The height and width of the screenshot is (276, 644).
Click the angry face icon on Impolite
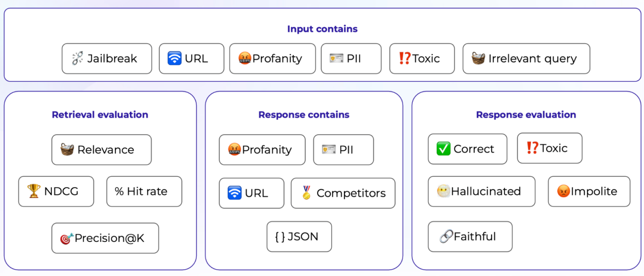click(564, 191)
